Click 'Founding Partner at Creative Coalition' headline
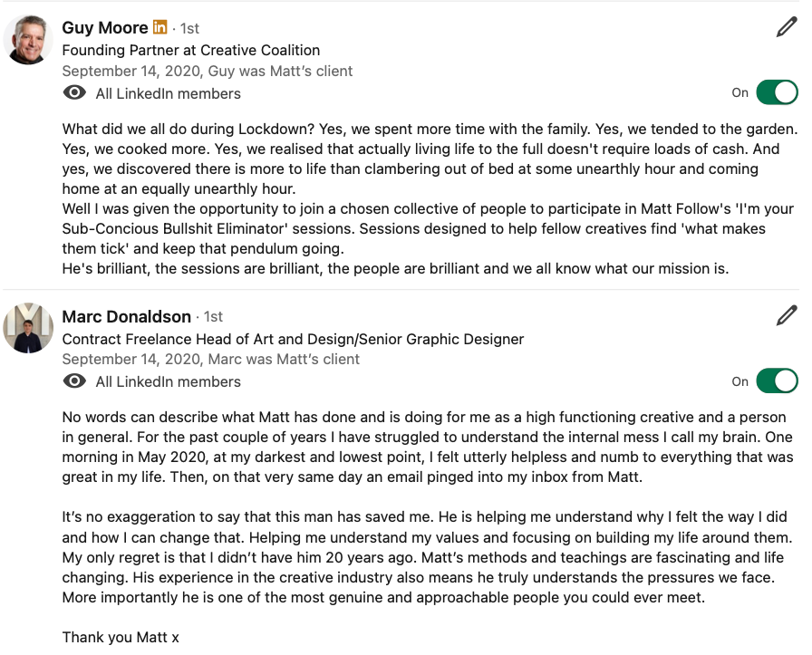Viewport: 812px width, 655px height. [x=191, y=50]
